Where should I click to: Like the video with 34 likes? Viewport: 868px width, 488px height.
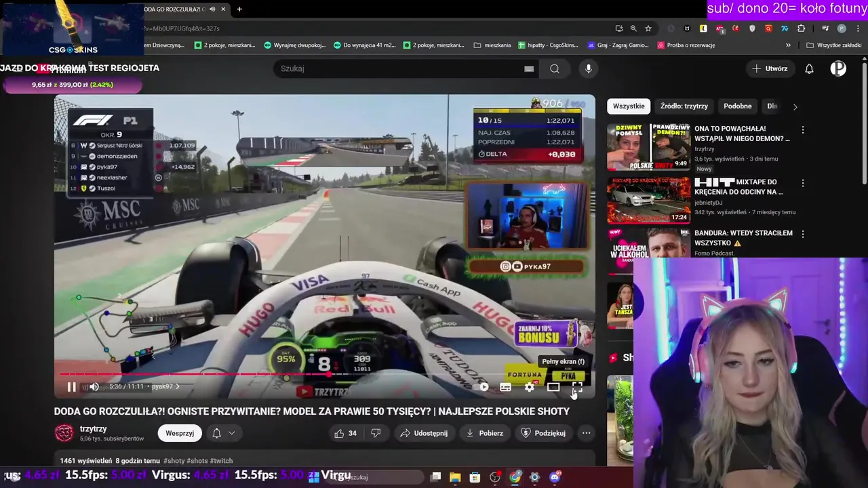pos(346,433)
